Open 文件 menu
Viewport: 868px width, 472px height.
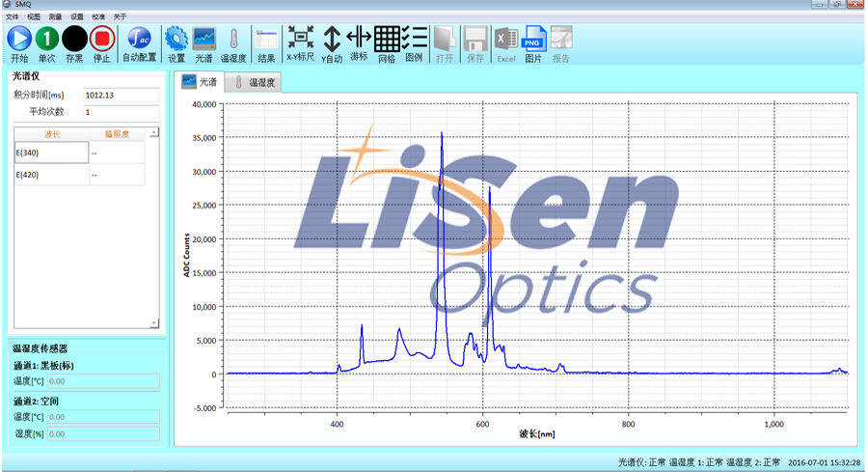point(13,16)
